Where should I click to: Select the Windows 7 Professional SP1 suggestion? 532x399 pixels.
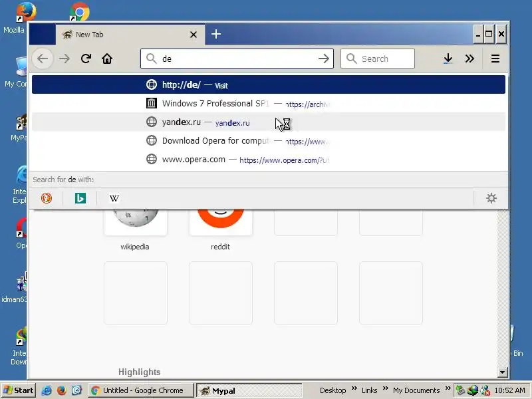click(269, 103)
